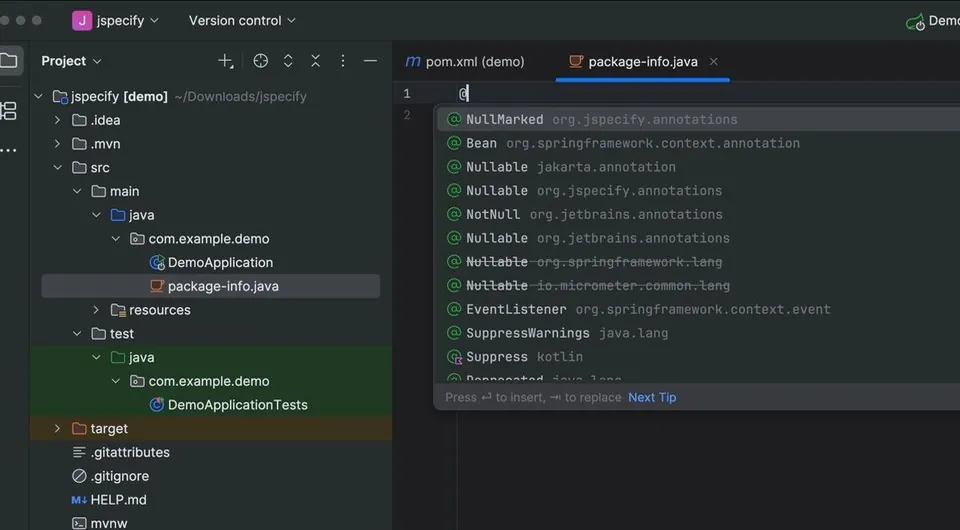Click the New File or Directory plus icon
The width and height of the screenshot is (960, 530).
pos(226,61)
